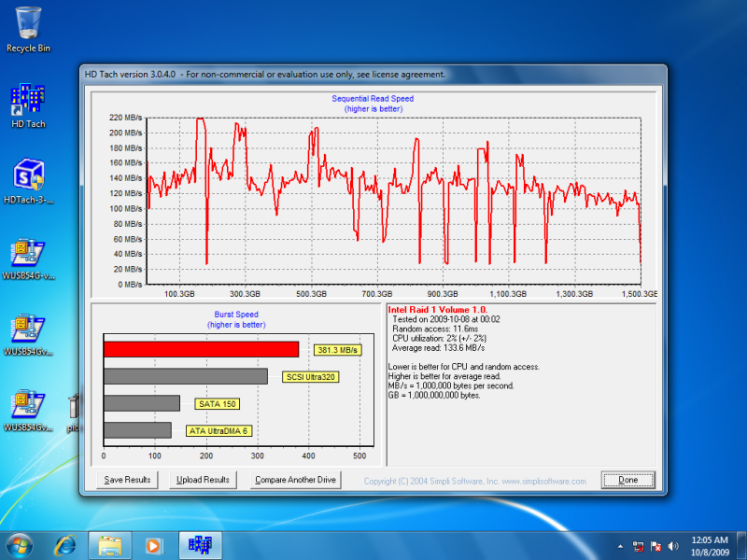The width and height of the screenshot is (747, 560).
Task: Click the "Burst Speed" chart title
Action: (236, 315)
